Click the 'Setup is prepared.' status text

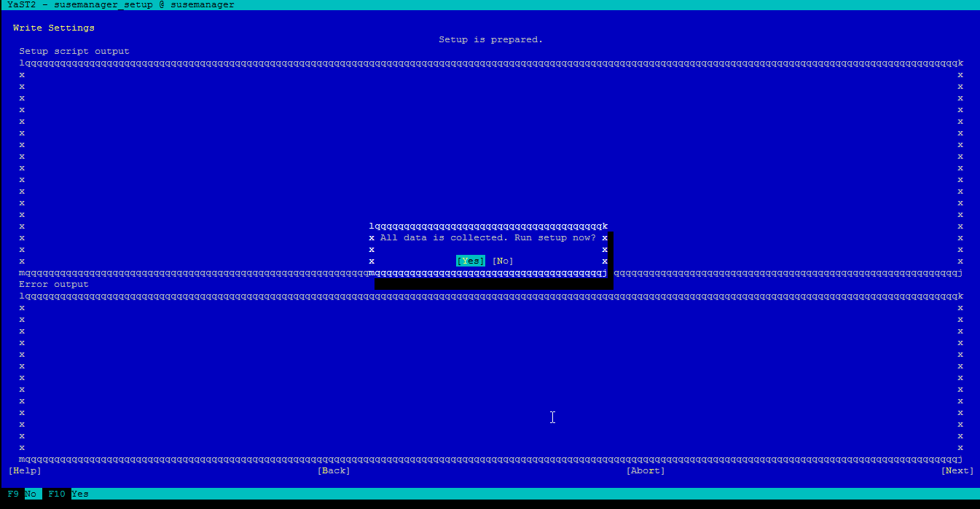pos(490,39)
